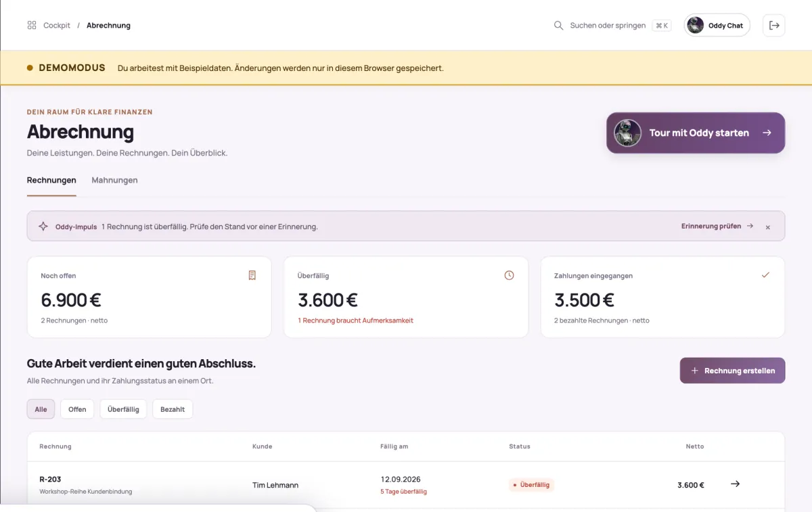812x512 pixels.
Task: Open R-203 details via row arrow
Action: (x=736, y=484)
